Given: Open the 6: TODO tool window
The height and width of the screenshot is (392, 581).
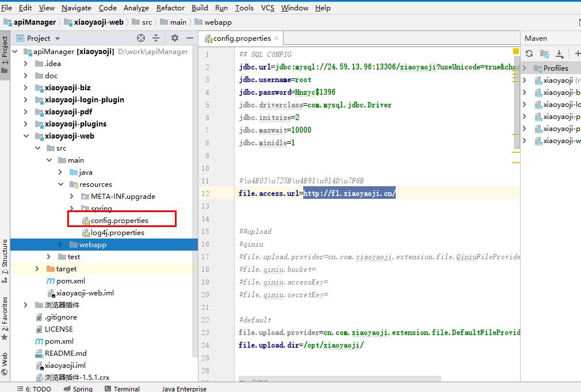Looking at the screenshot, I should point(34,388).
